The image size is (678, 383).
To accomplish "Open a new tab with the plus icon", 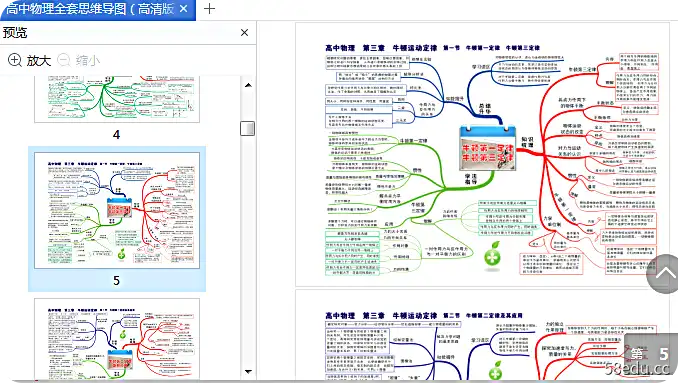I will pyautogui.click(x=209, y=9).
